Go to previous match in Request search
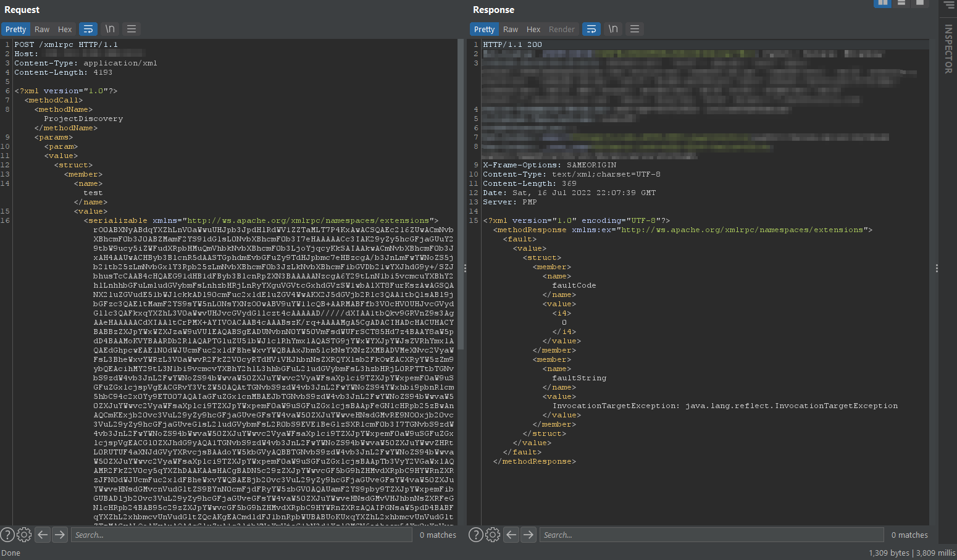Viewport: 957px width, 560px height. click(x=43, y=535)
